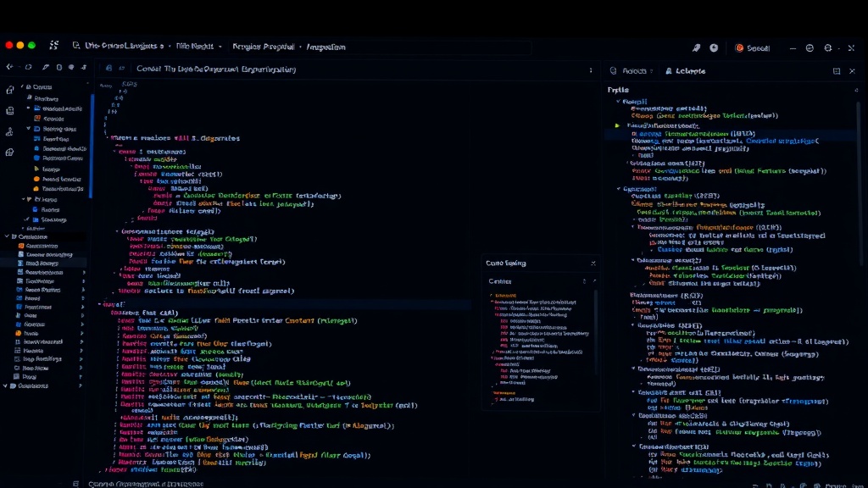Click the app logo icon beside the traffic lights
The width and height of the screenshot is (868, 488).
[x=53, y=46]
